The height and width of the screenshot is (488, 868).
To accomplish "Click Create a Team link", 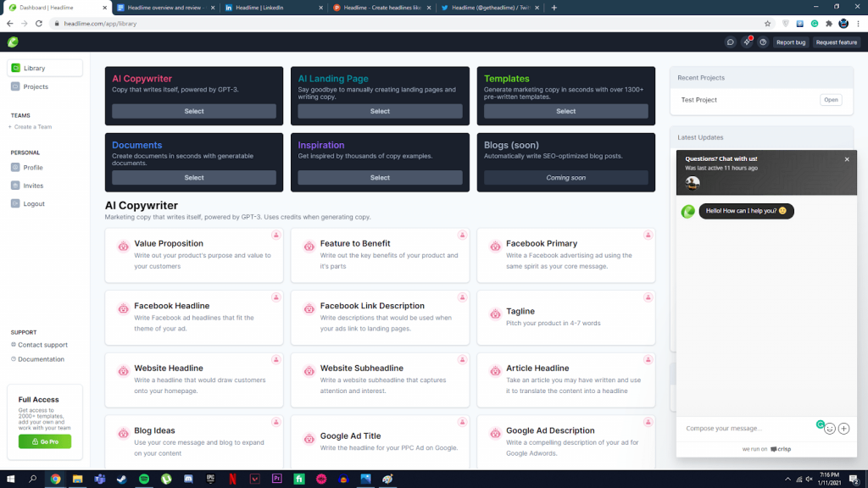I will click(x=31, y=127).
